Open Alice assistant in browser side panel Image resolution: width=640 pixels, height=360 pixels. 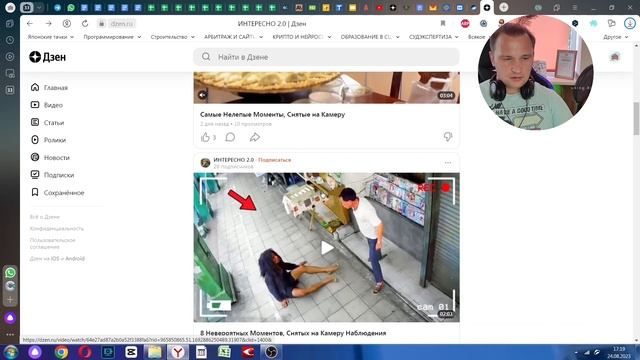[10, 318]
